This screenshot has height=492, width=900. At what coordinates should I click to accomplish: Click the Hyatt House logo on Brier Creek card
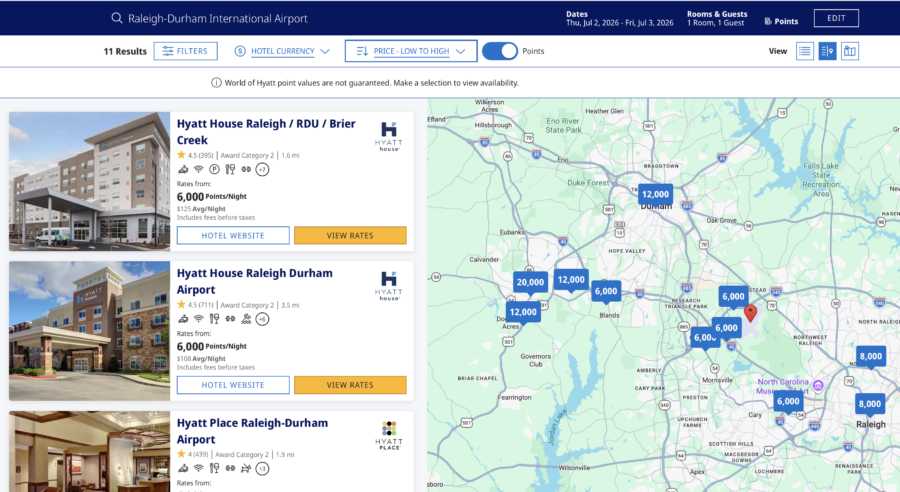[389, 137]
